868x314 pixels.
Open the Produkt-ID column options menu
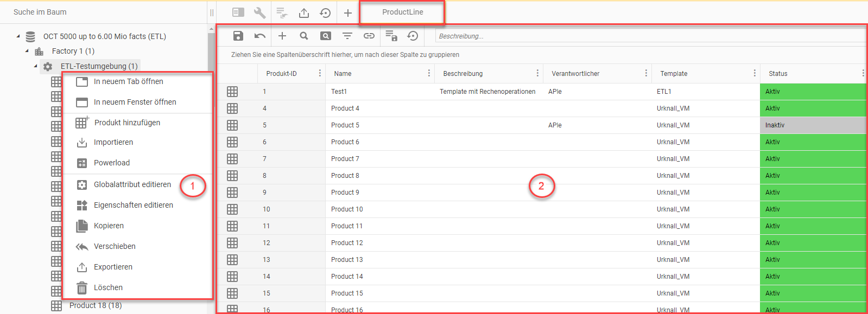(320, 73)
